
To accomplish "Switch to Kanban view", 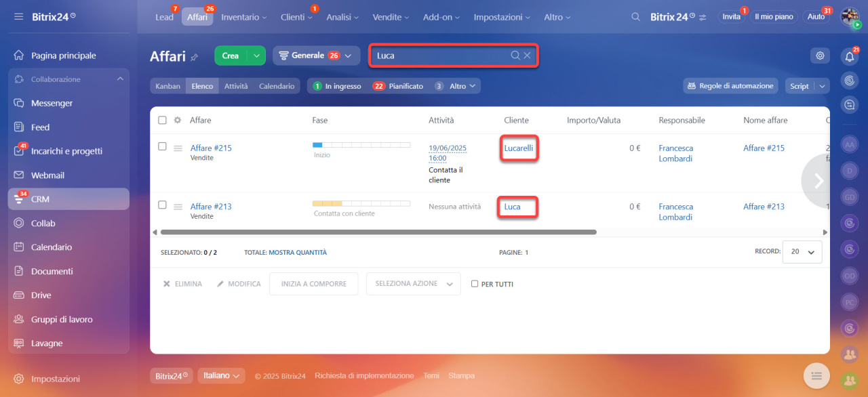I will (x=167, y=86).
